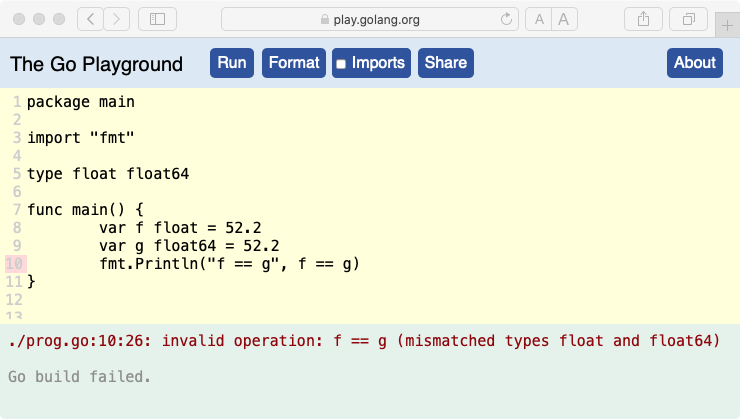Screen dimensions: 740x419
Task: Click the "var g float64 = 52.2" line
Action: 189,246
